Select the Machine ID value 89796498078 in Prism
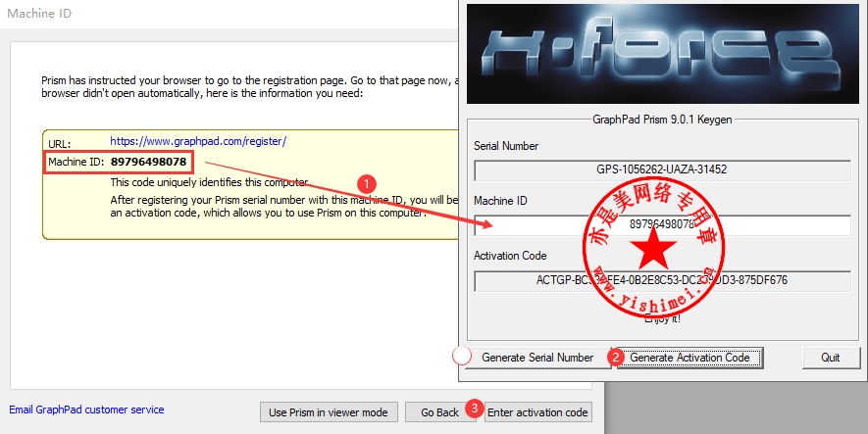Image resolution: width=868 pixels, height=434 pixels. click(148, 162)
